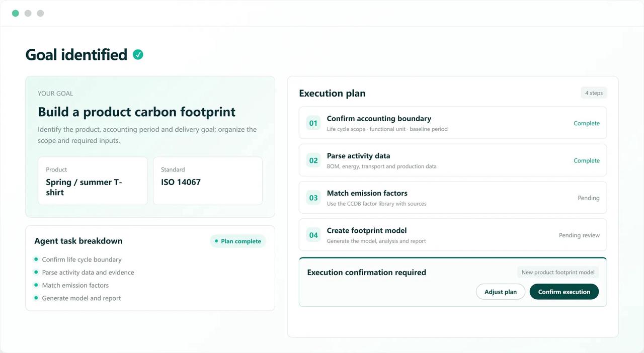This screenshot has height=353, width=644.
Task: Click the Pending review status label
Action: (579, 235)
